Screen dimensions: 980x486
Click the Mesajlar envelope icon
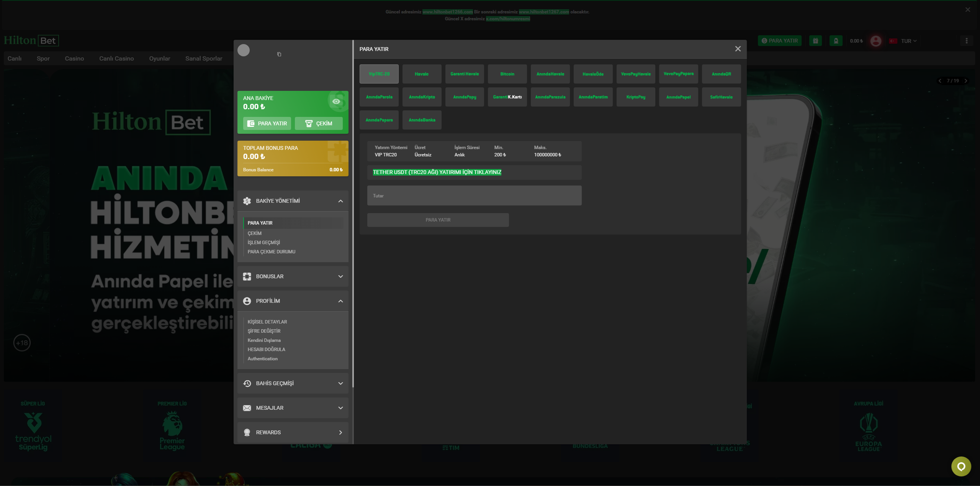click(x=247, y=408)
